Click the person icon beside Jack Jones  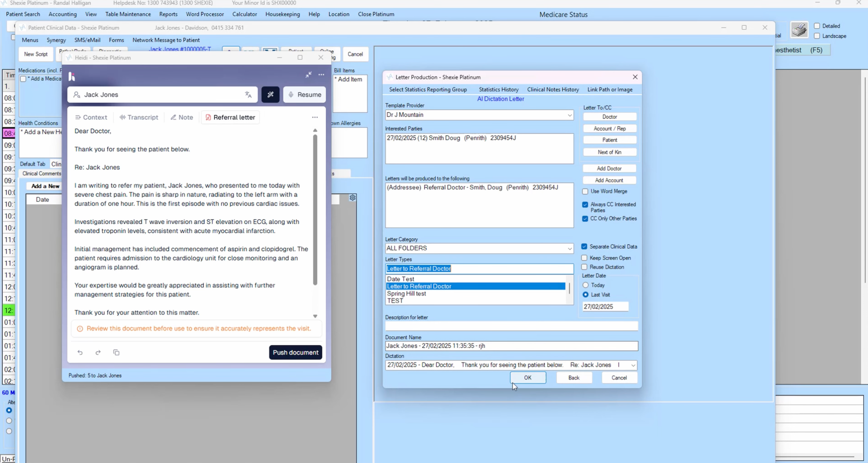tap(77, 94)
